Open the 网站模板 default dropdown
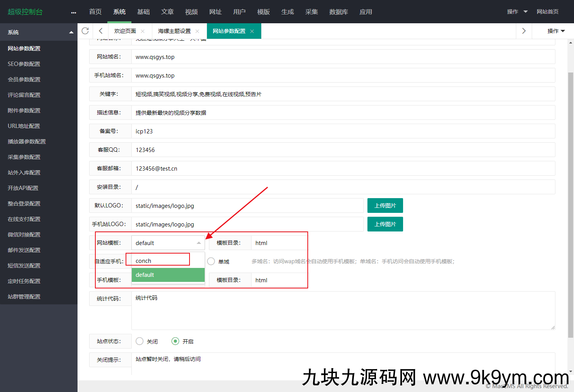This screenshot has width=574, height=392. coord(168,243)
